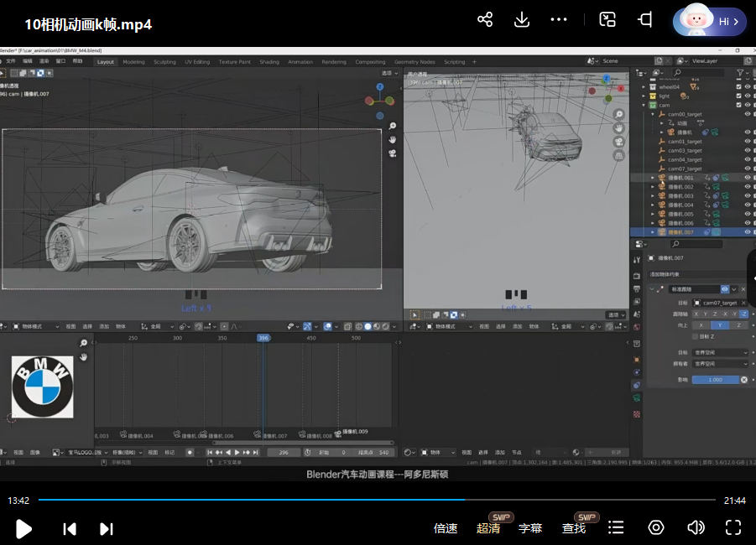Enter fullscreen with the bottom-right icon
The width and height of the screenshot is (756, 545).
tap(733, 527)
